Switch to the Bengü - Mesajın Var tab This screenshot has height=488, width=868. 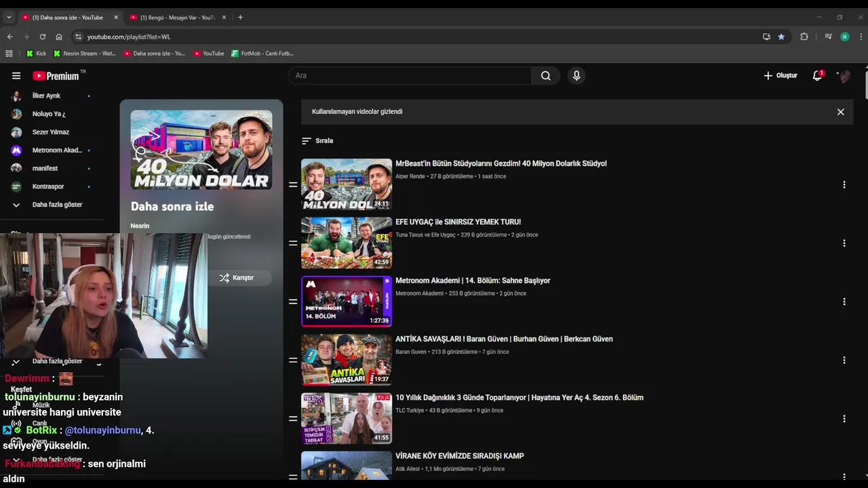coord(178,17)
